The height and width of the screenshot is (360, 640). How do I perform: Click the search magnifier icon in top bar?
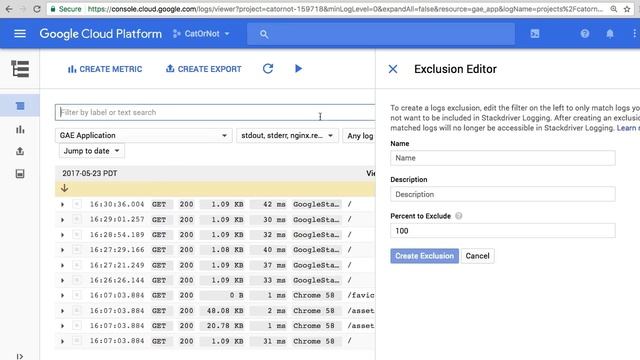[264, 34]
